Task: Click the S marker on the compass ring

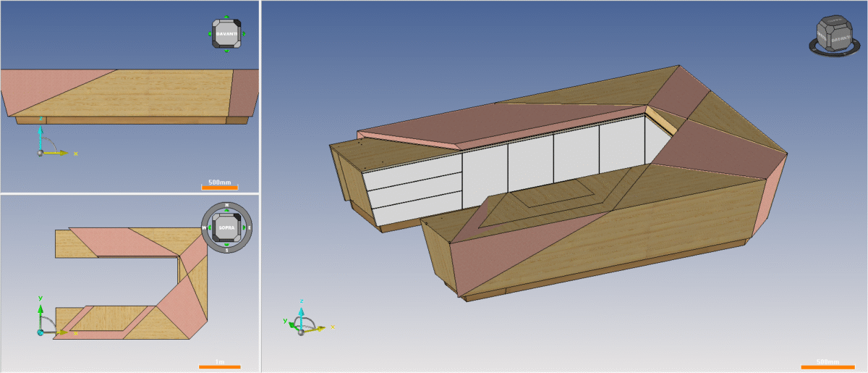Action: [x=226, y=250]
